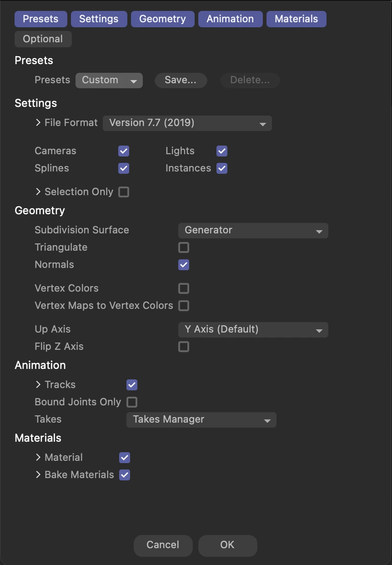The height and width of the screenshot is (565, 392).
Task: Click the Save... preset button
Action: pyautogui.click(x=181, y=81)
